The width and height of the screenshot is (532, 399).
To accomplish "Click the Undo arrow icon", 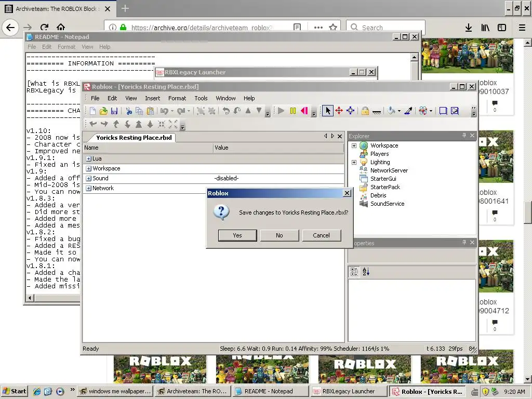I will (x=164, y=111).
